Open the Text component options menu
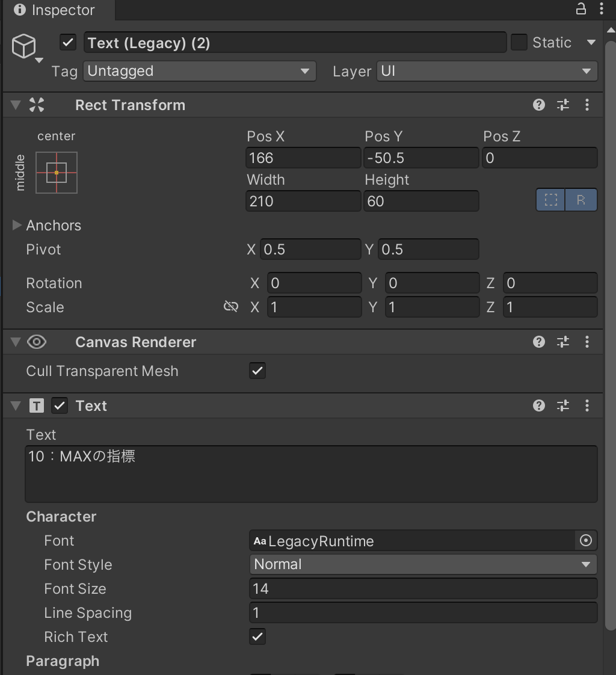Screen dimensions: 616x675 (x=587, y=405)
